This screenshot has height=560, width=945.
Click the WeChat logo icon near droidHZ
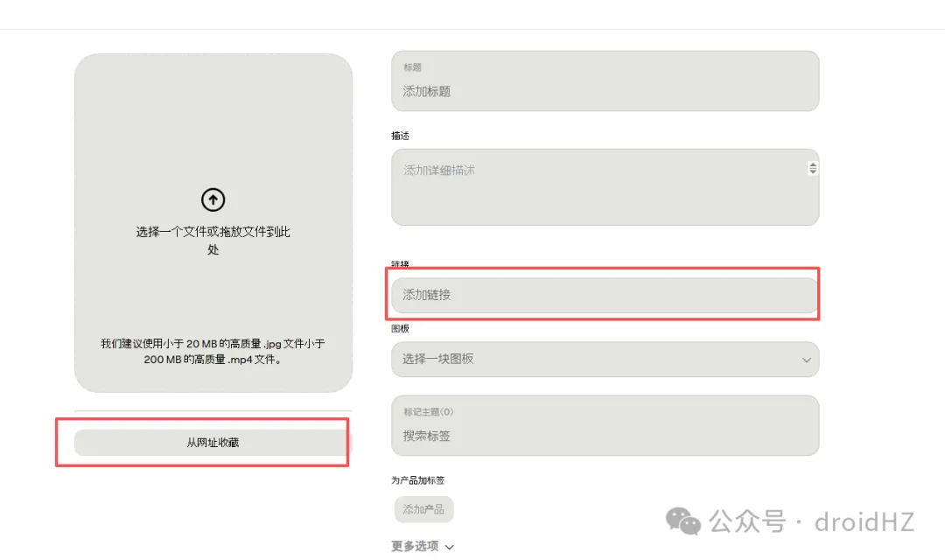click(x=684, y=522)
